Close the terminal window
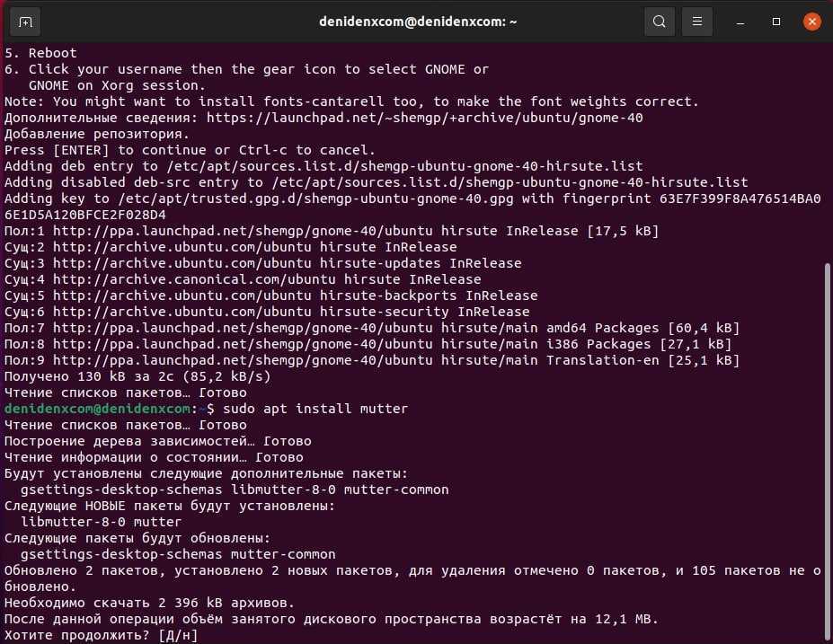The width and height of the screenshot is (833, 644). click(x=811, y=22)
